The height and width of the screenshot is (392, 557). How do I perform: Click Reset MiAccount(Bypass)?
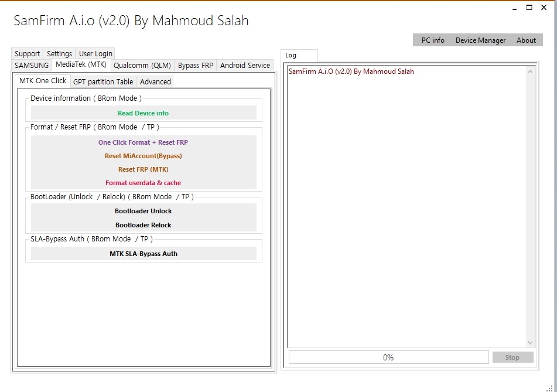[143, 156]
